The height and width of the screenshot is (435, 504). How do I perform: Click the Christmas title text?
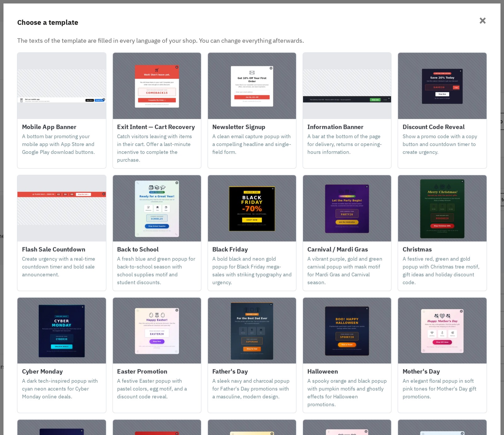417,249
